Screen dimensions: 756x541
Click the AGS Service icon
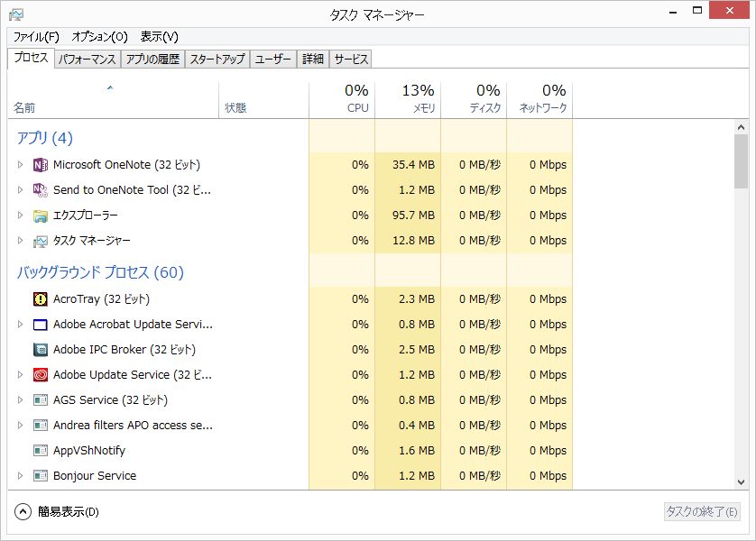[41, 400]
